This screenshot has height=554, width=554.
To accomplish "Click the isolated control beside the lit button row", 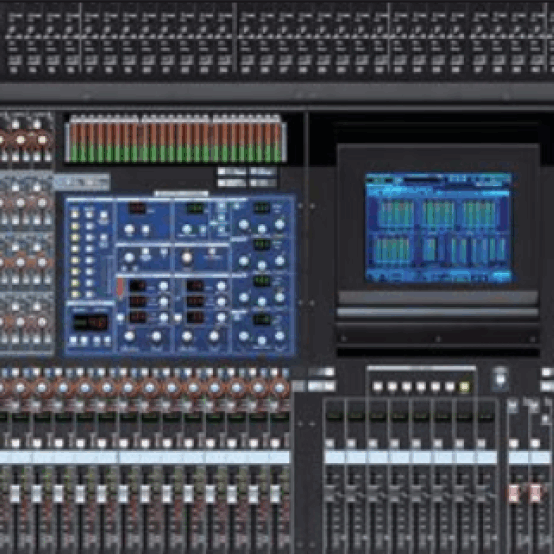I will point(500,379).
